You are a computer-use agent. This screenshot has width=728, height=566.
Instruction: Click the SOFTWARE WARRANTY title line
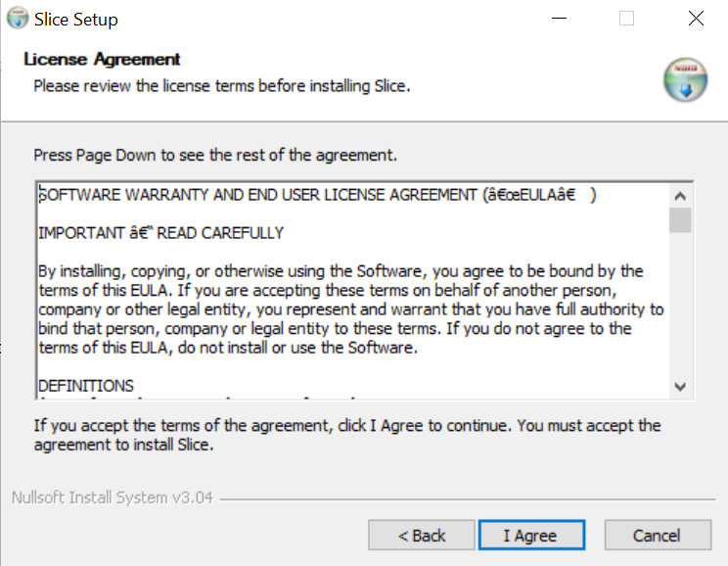258,195
